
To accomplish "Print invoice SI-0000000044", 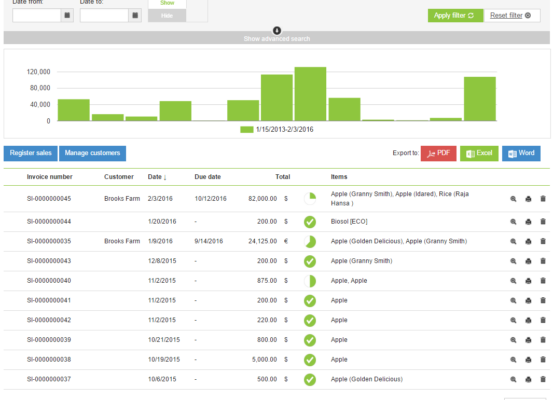I will click(x=528, y=222).
